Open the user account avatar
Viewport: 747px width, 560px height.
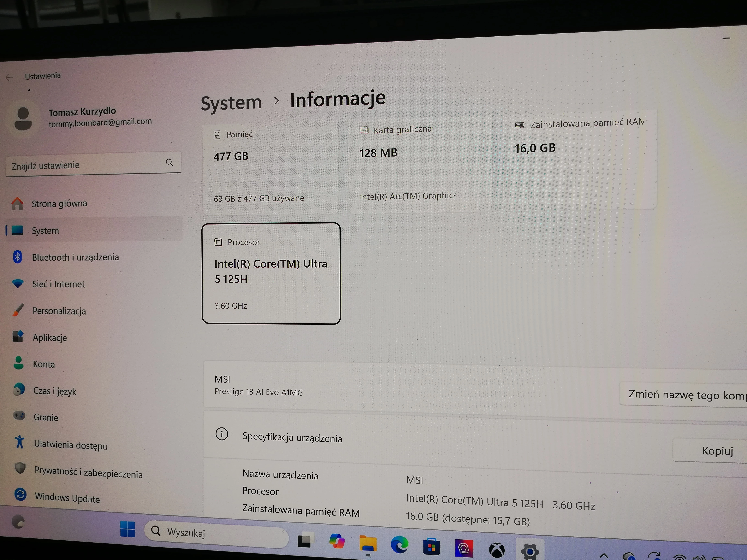(23, 119)
